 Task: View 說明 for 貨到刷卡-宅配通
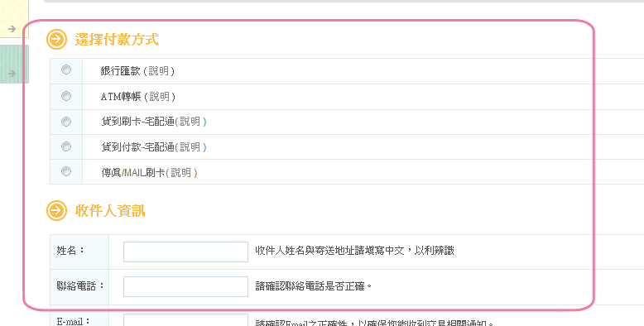click(190, 122)
